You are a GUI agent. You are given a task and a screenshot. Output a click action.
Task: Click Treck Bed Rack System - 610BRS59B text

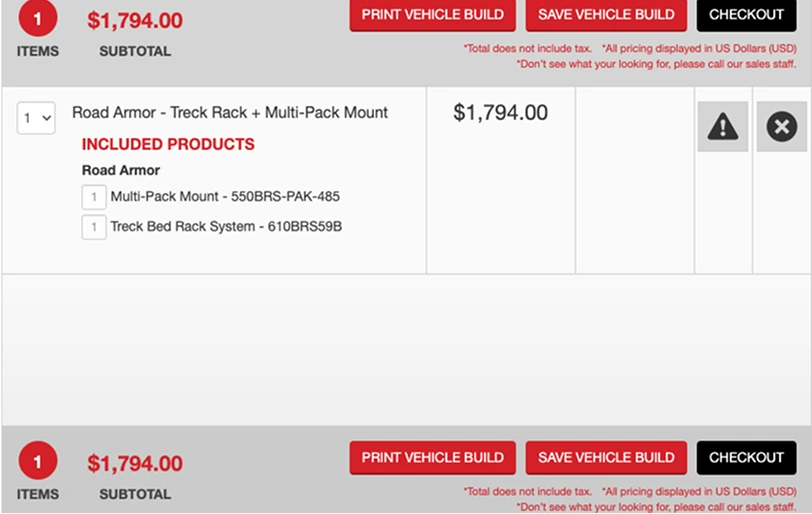(x=226, y=227)
